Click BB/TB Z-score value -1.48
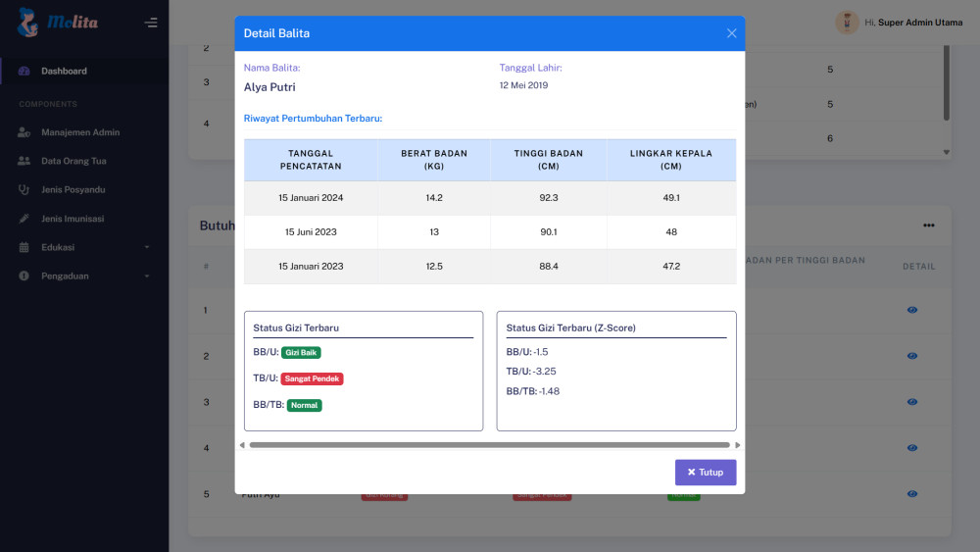980x552 pixels. pos(549,391)
